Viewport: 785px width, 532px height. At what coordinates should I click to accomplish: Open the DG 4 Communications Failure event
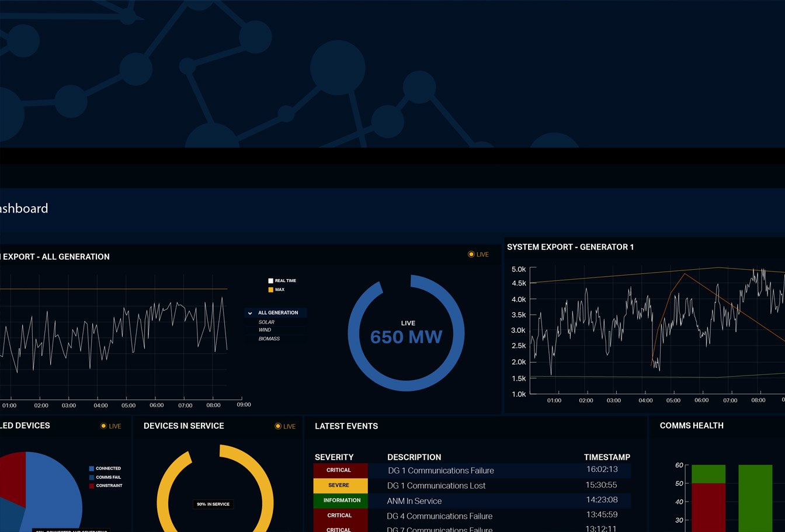439,516
